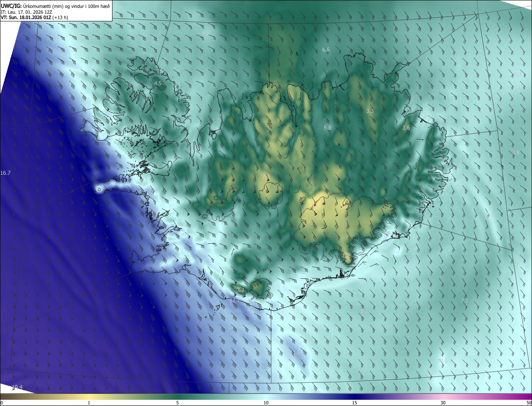The width and height of the screenshot is (532, 406).
Task: Click the yellow section of the color scale
Action: coord(89,396)
